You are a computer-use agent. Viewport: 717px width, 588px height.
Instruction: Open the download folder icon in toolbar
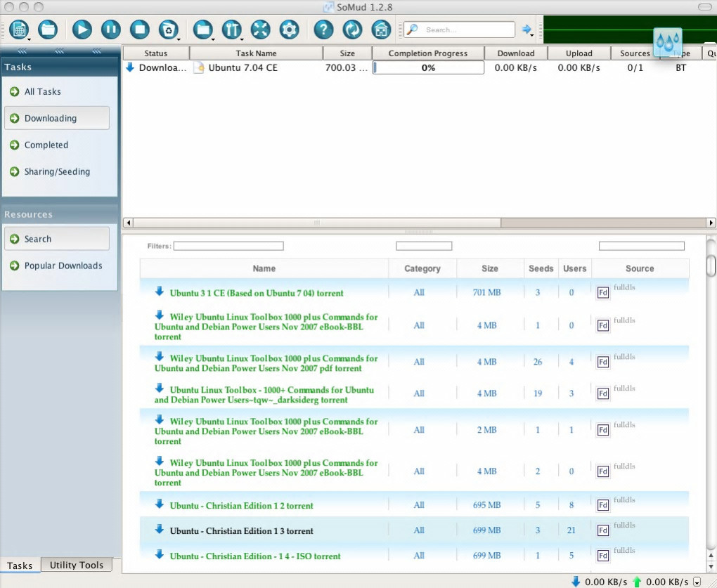202,30
